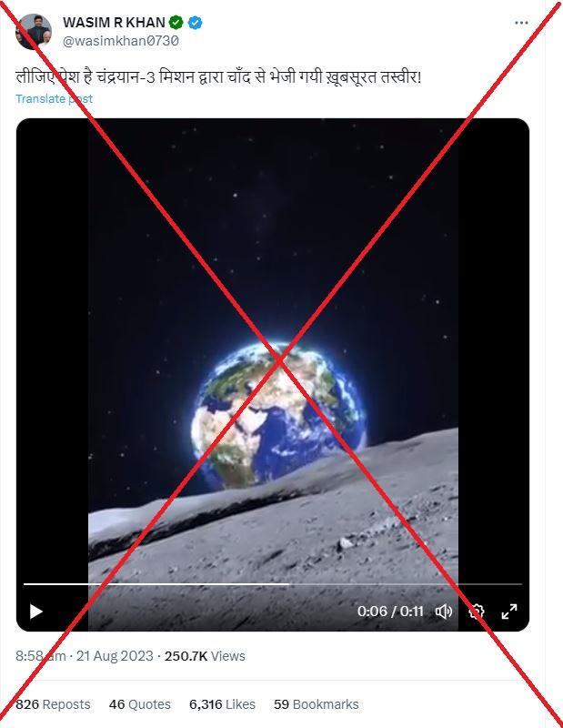Image resolution: width=563 pixels, height=728 pixels.
Task: Expand video to fullscreen
Action: click(x=509, y=612)
